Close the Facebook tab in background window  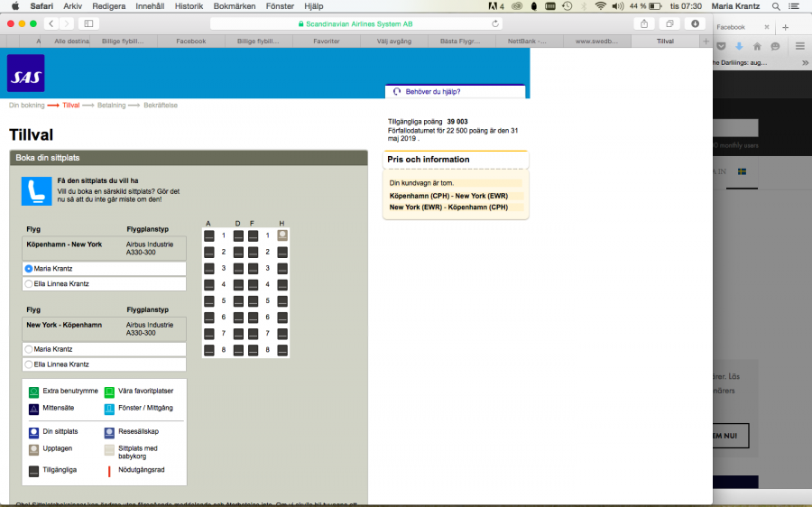pyautogui.click(x=767, y=27)
